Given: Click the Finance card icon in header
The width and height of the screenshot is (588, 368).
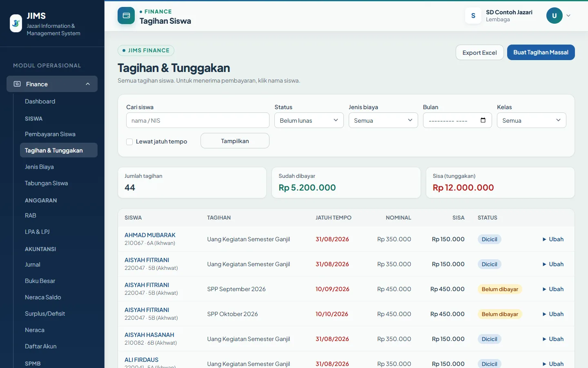Looking at the screenshot, I should click(x=126, y=16).
